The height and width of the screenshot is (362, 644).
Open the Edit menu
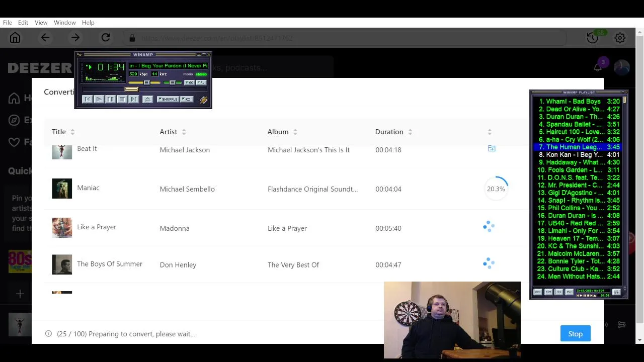pos(23,23)
